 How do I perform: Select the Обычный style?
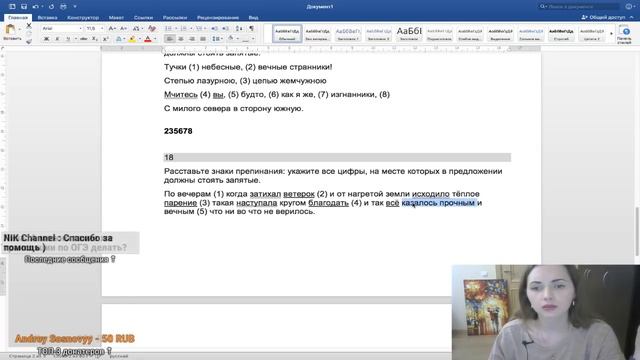point(287,33)
